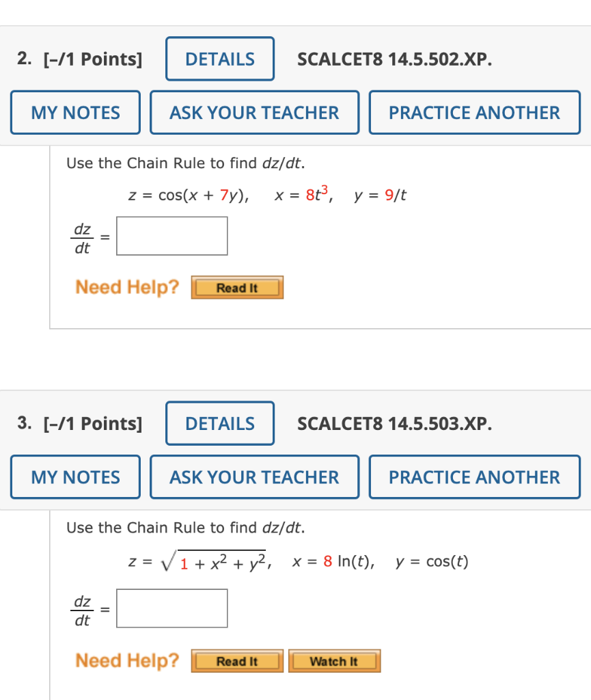Open MY NOTES for problem 2
The height and width of the screenshot is (700, 591).
point(75,112)
